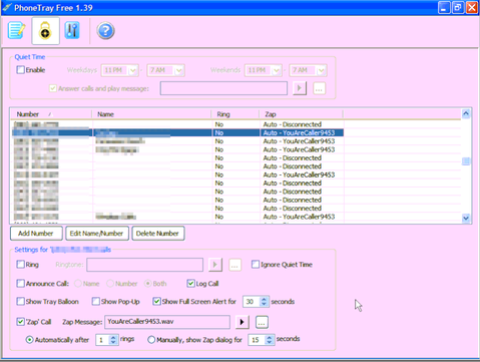This screenshot has width=480, height=362.
Task: Sort list by Zap column header
Action: (x=301, y=114)
